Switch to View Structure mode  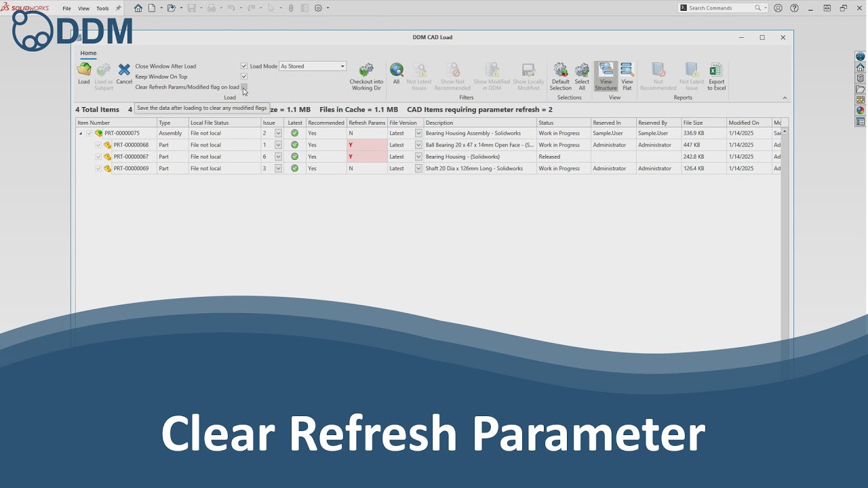click(606, 76)
